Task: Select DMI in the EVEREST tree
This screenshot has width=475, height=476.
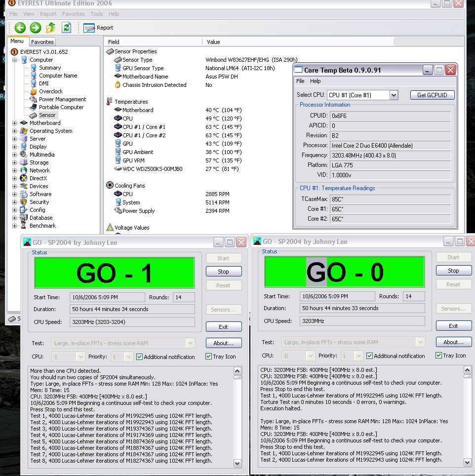Action: tap(44, 83)
